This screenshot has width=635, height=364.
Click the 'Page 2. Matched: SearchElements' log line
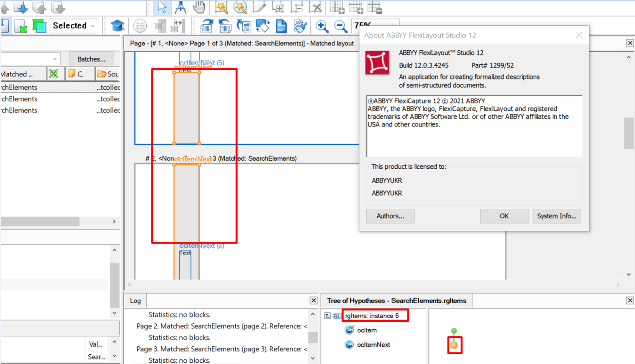222,326
